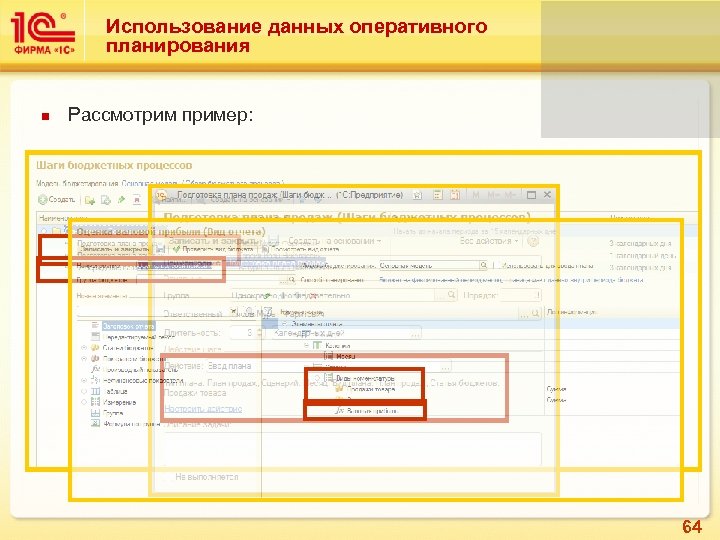Select Заголовок отчета in the elements tree
The height and width of the screenshot is (540, 720).
tap(128, 326)
